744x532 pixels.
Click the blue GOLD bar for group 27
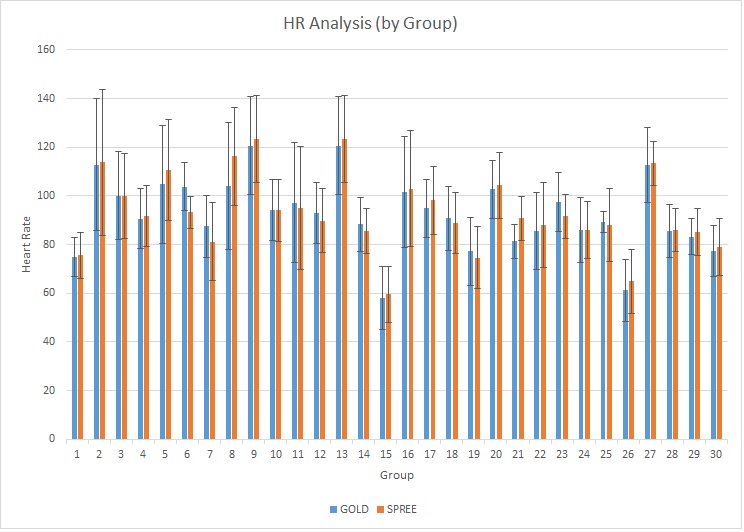point(649,300)
